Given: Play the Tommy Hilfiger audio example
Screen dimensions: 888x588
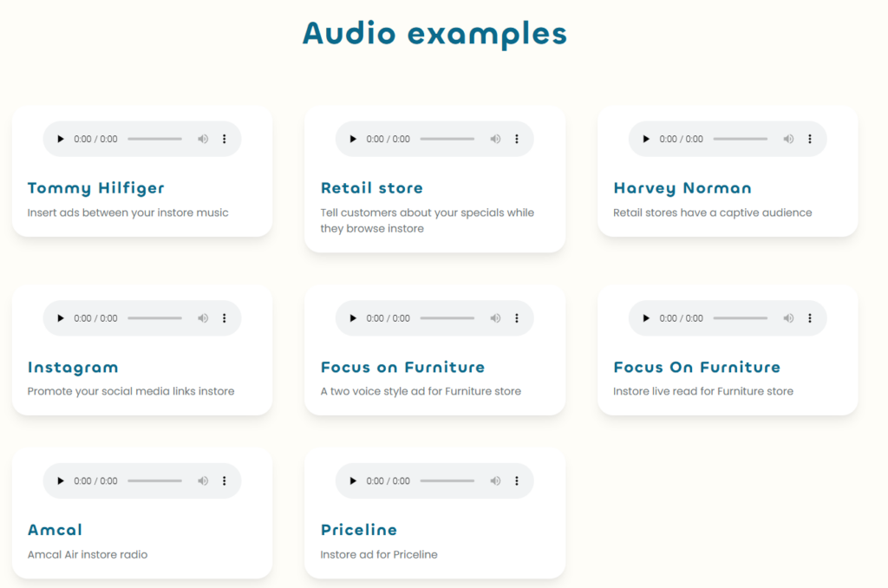Looking at the screenshot, I should point(60,139).
